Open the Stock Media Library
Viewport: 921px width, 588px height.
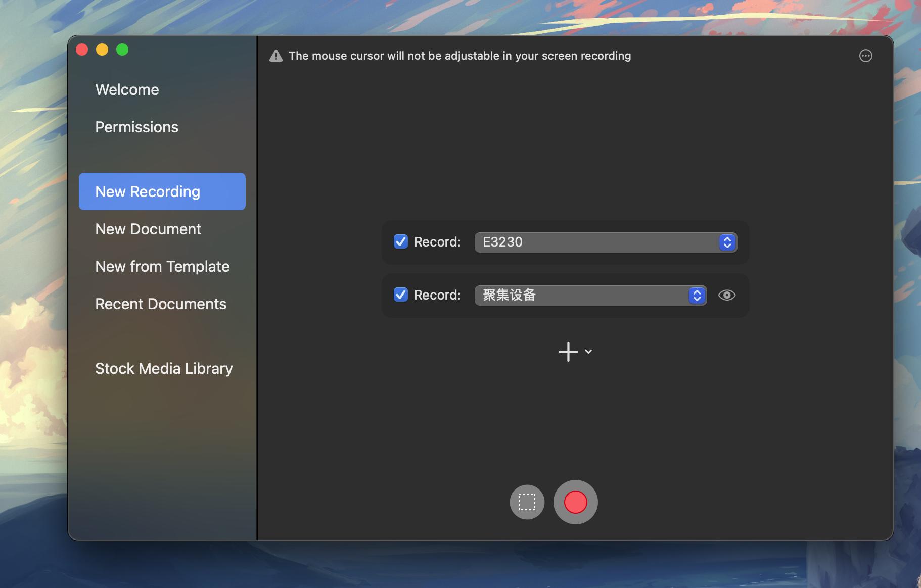(163, 368)
